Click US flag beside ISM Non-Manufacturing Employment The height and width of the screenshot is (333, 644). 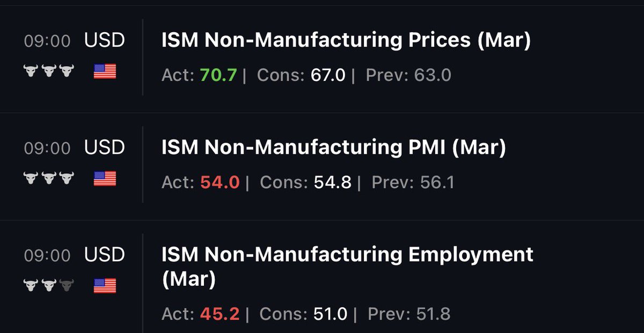(105, 285)
